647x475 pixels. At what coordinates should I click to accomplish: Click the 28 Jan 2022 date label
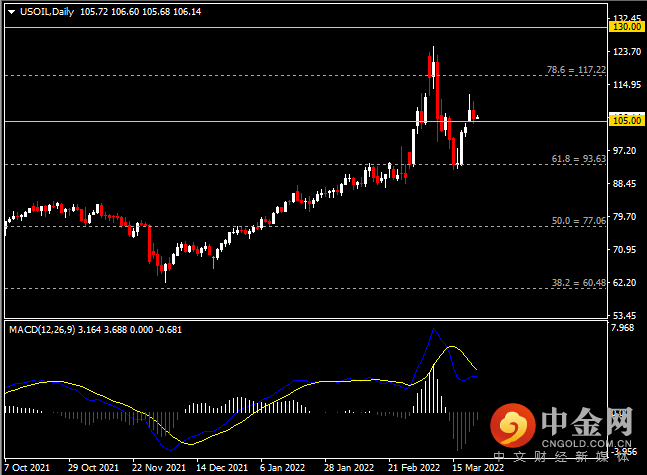pyautogui.click(x=349, y=468)
